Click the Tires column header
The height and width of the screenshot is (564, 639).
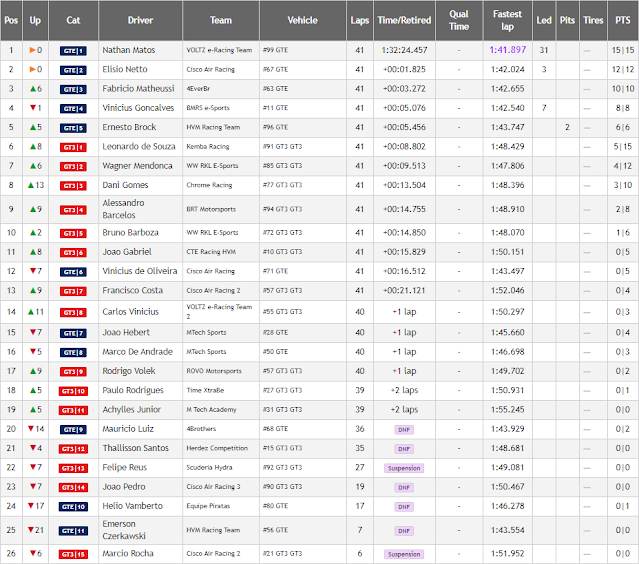tap(593, 20)
